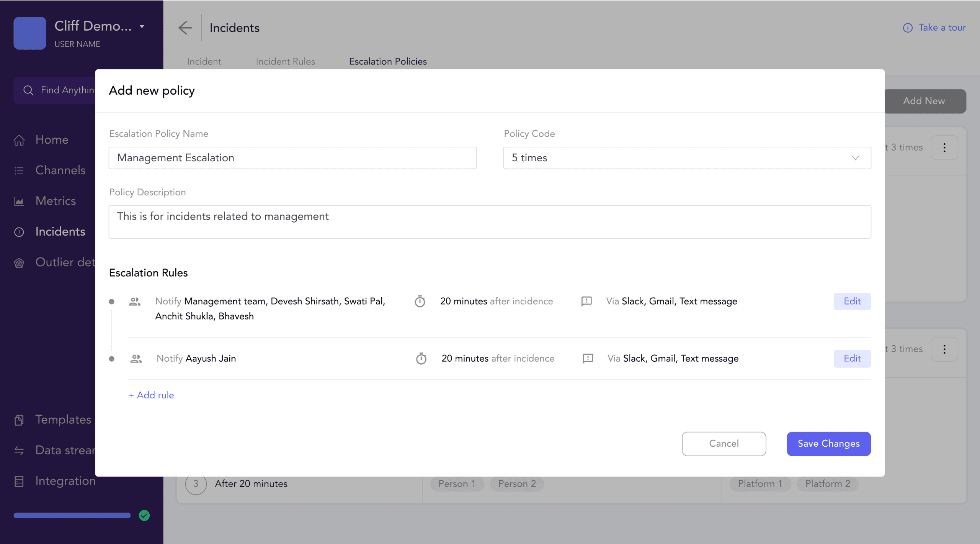Screen dimensions: 980x544
Task: Click the Data streams arrows icon
Action: (19, 451)
